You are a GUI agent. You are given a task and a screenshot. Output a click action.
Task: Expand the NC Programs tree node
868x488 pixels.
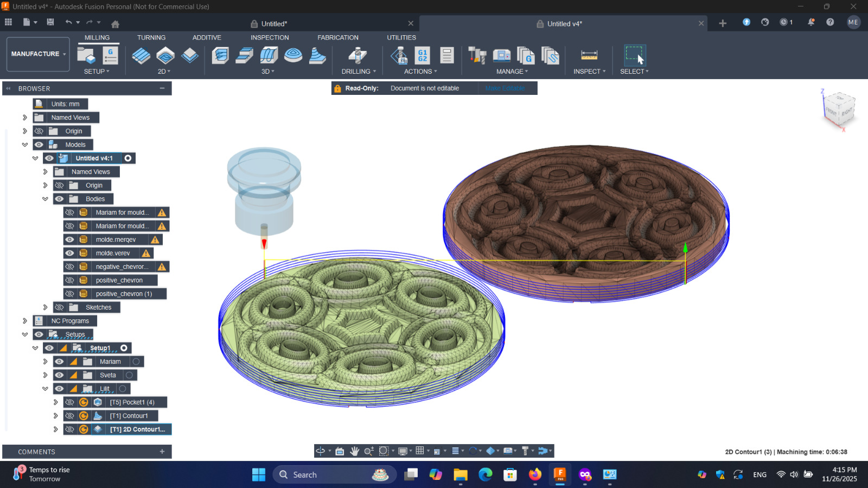[25, 321]
